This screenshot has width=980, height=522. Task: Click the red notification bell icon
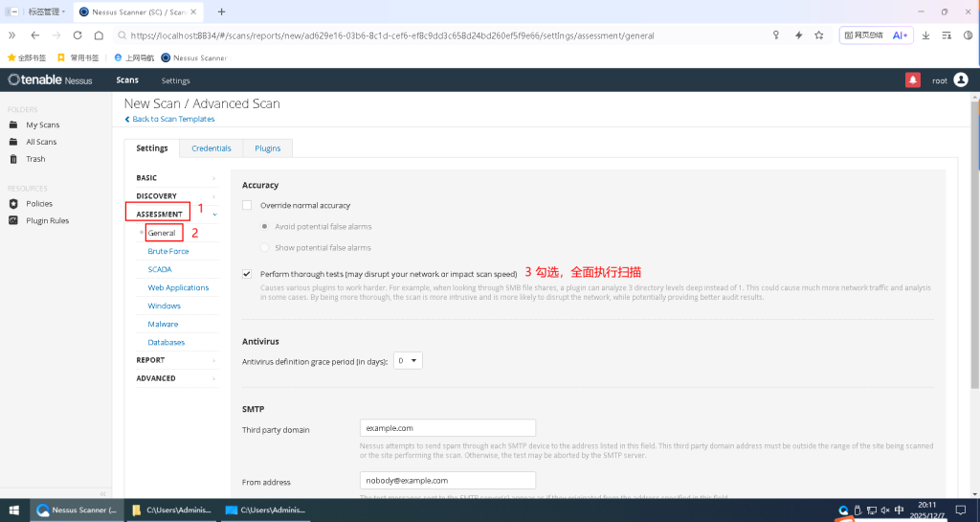click(x=912, y=80)
